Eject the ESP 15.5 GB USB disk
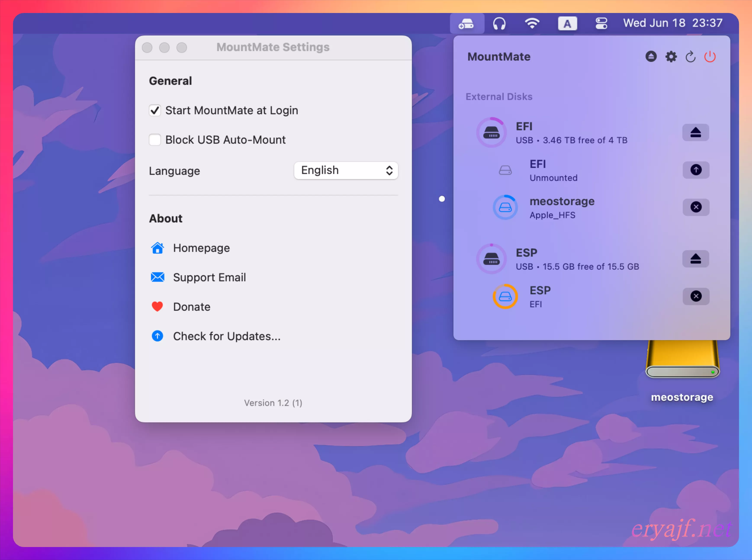The width and height of the screenshot is (752, 560). [x=695, y=259]
